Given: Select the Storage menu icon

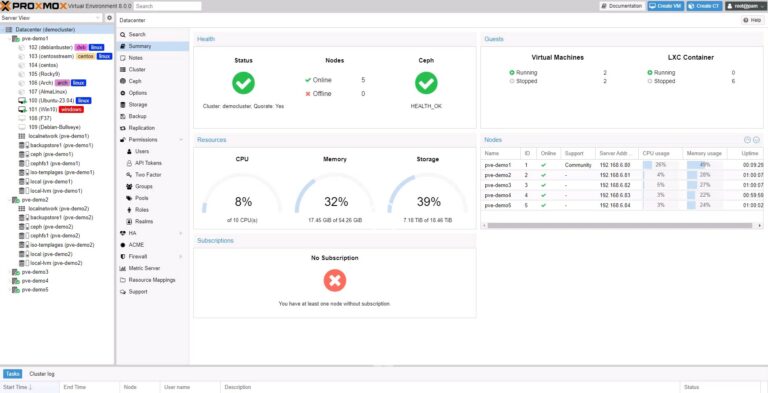Looking at the screenshot, I should 123,105.
